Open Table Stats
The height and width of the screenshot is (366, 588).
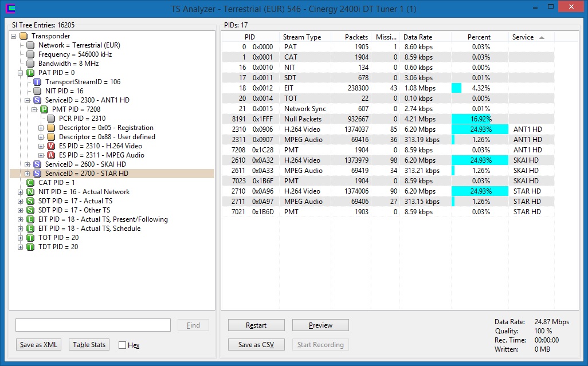89,345
